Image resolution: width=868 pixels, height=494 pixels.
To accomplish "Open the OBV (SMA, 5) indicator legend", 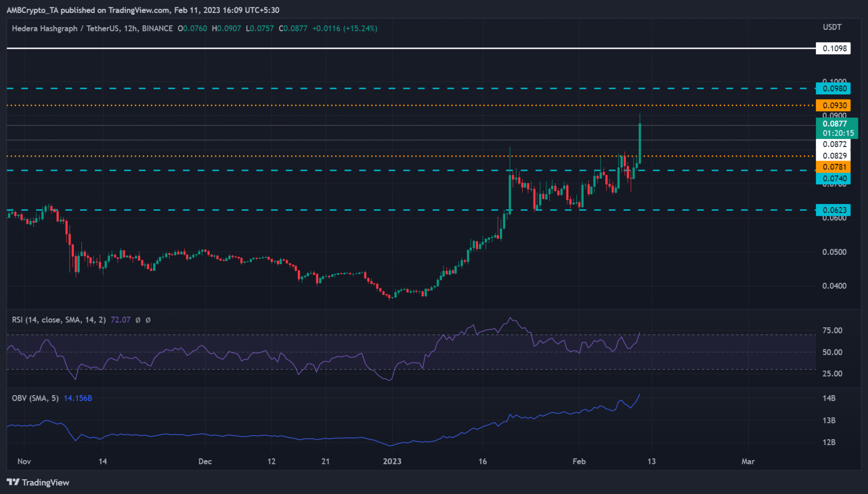I will point(36,398).
